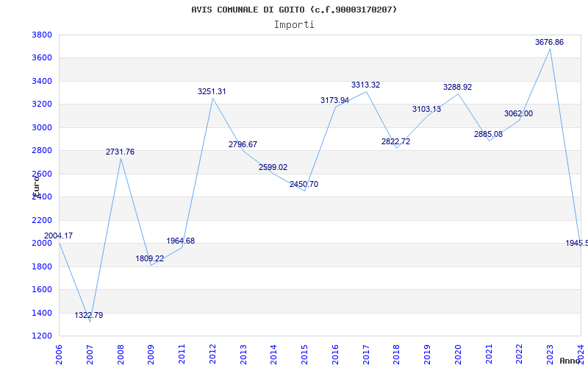
Task: Click the x-axis year 2008
Action: [x=121, y=355]
